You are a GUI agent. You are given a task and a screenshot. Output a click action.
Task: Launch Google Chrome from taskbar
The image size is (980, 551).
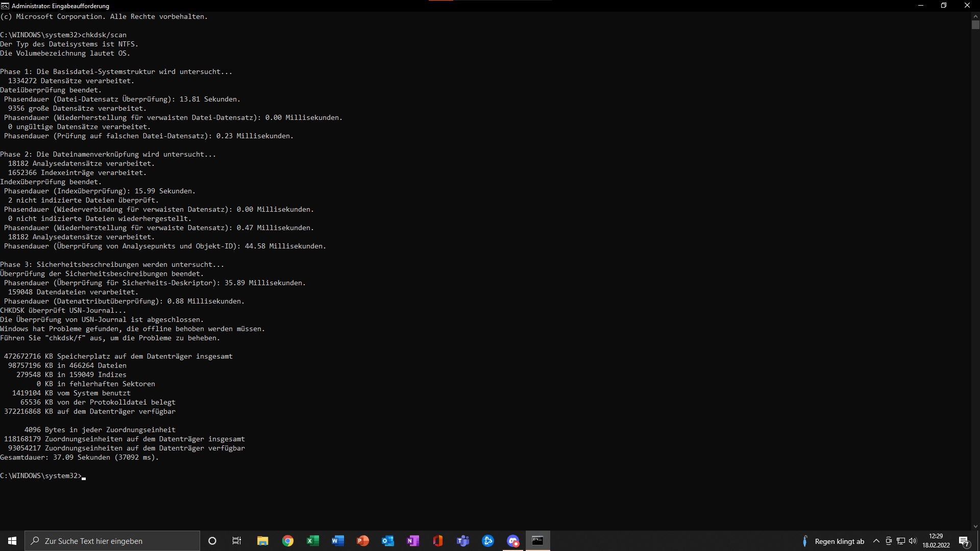tap(288, 541)
